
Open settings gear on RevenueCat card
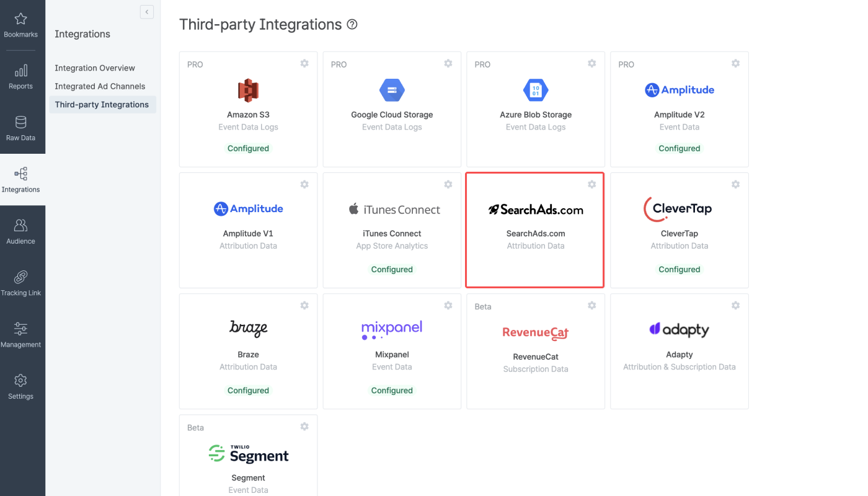(592, 305)
